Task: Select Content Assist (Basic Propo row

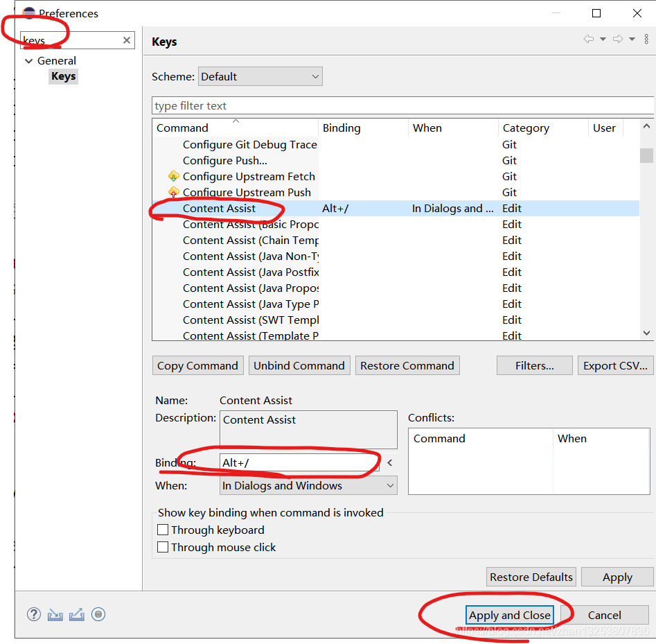Action: [396, 225]
